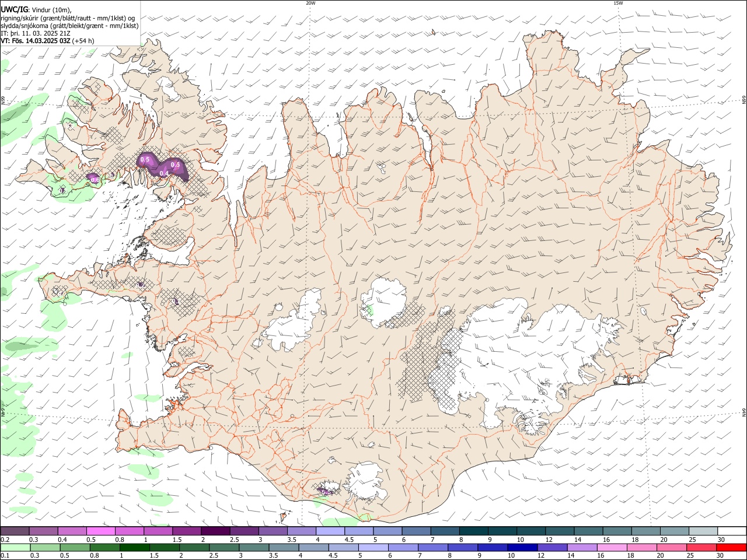This screenshot has height=560, width=747.
Task: Select the pale grey 25 snow-scale swatch
Action: tap(702, 531)
